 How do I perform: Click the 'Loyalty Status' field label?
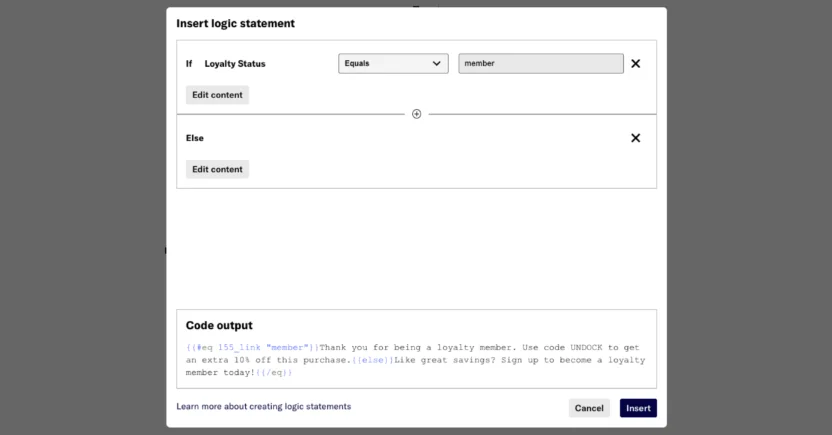[235, 64]
